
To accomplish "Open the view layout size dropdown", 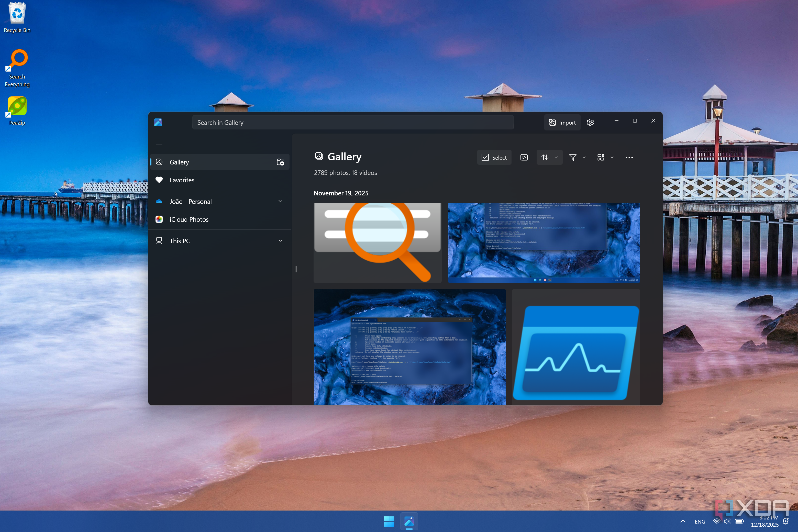I will (605, 158).
